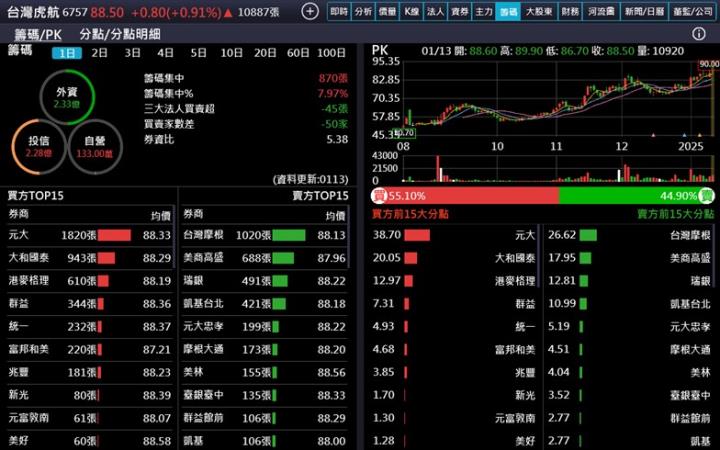Switch to 分點/分點明細 sub-tab

pyautogui.click(x=120, y=34)
